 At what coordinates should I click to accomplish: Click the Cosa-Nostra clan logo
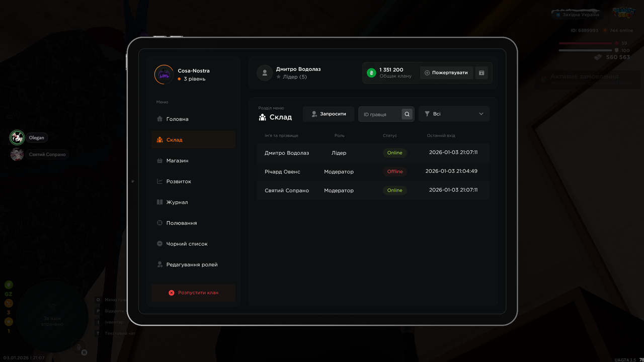(164, 74)
